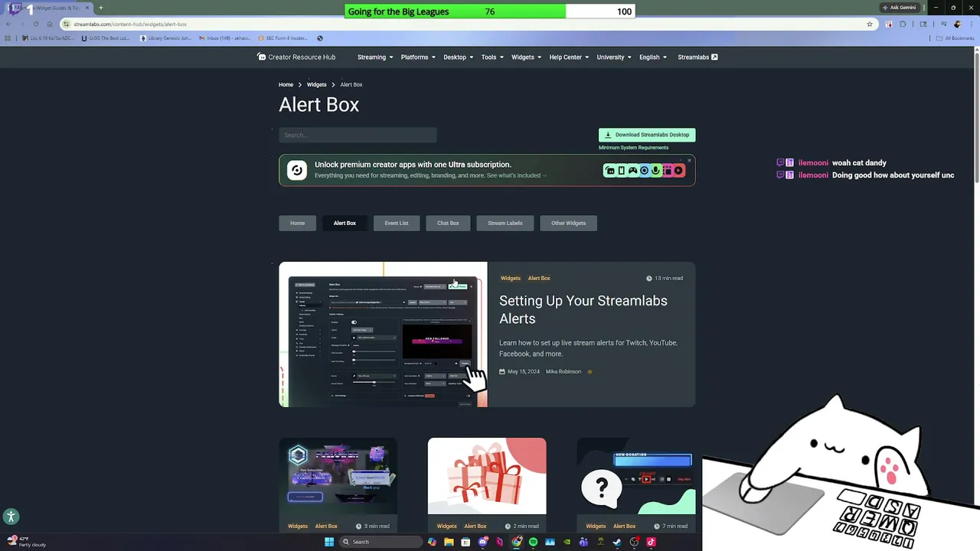Open Microsoft Teams from the taskbar
Viewport: 980px width, 551px height.
click(583, 542)
